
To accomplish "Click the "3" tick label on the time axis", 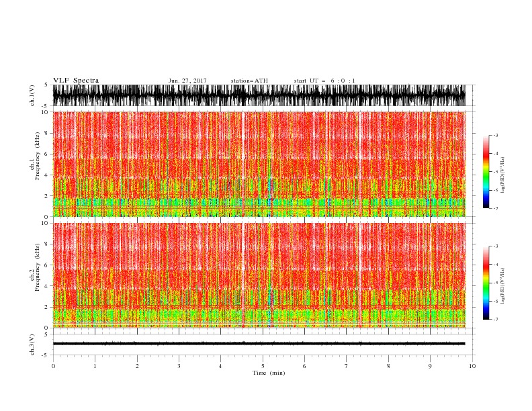I will [x=179, y=366].
